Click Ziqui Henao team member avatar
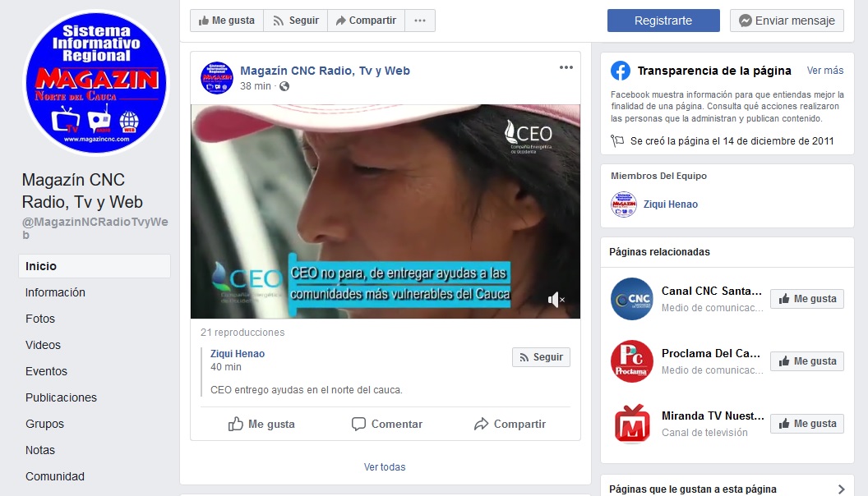This screenshot has height=496, width=868. click(624, 204)
